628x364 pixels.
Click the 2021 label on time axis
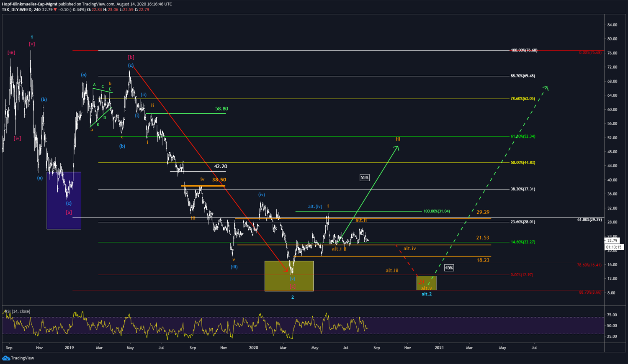(x=439, y=348)
